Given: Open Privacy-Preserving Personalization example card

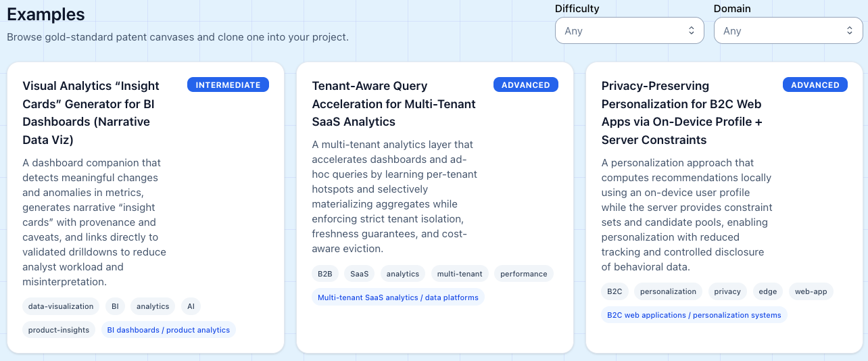Looking at the screenshot, I should tap(682, 113).
